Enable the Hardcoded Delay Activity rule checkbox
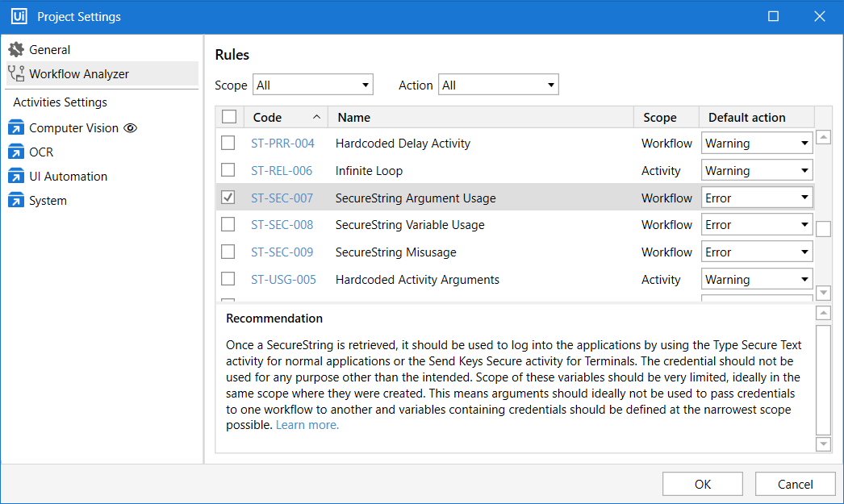 [x=228, y=144]
